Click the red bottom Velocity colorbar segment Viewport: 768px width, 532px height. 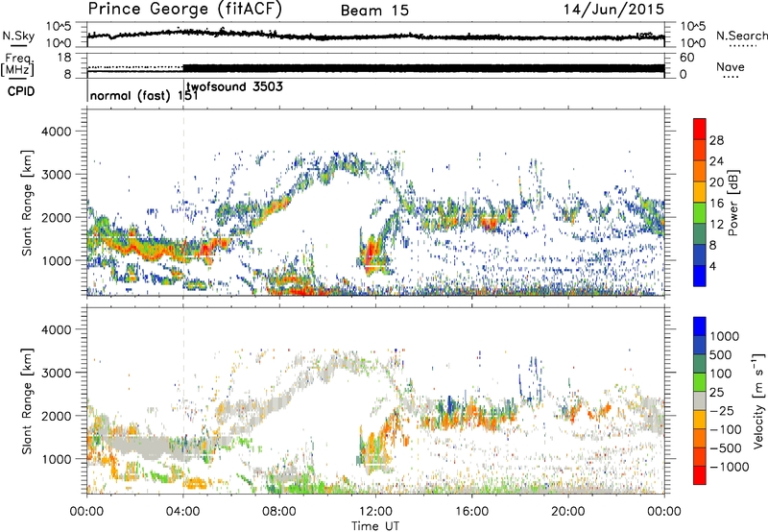[700, 475]
